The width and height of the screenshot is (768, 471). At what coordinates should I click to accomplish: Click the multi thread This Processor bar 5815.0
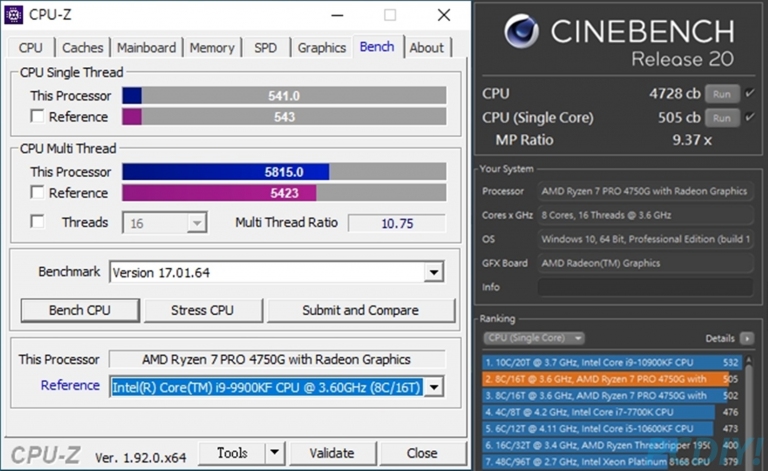pos(284,172)
